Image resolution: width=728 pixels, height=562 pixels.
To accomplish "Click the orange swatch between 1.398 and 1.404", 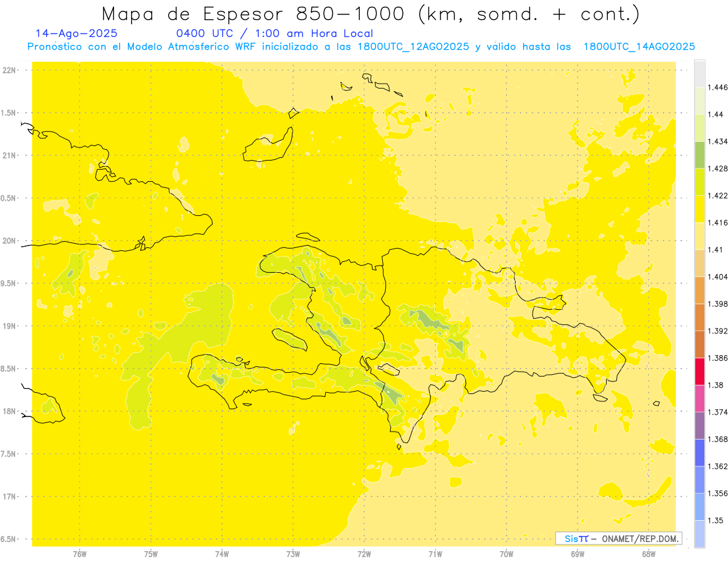I will pyautogui.click(x=699, y=290).
